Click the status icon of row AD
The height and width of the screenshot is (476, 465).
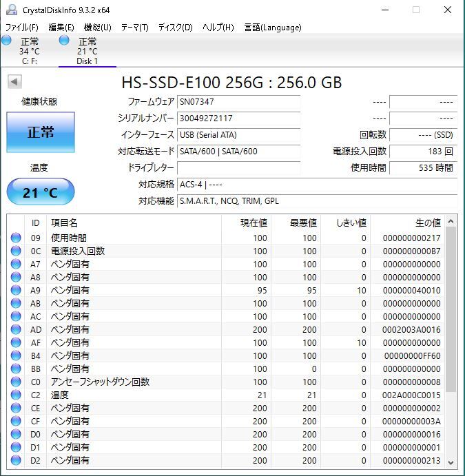[x=16, y=329]
